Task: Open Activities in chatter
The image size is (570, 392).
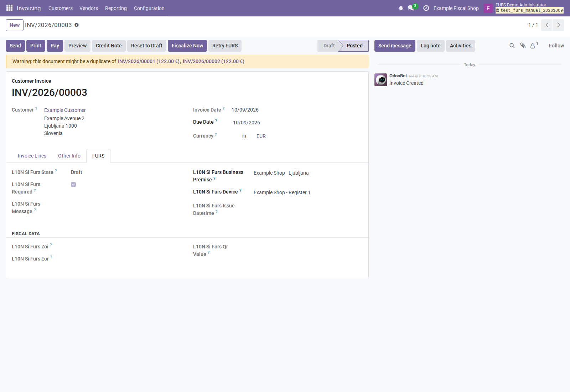Action: tap(461, 46)
